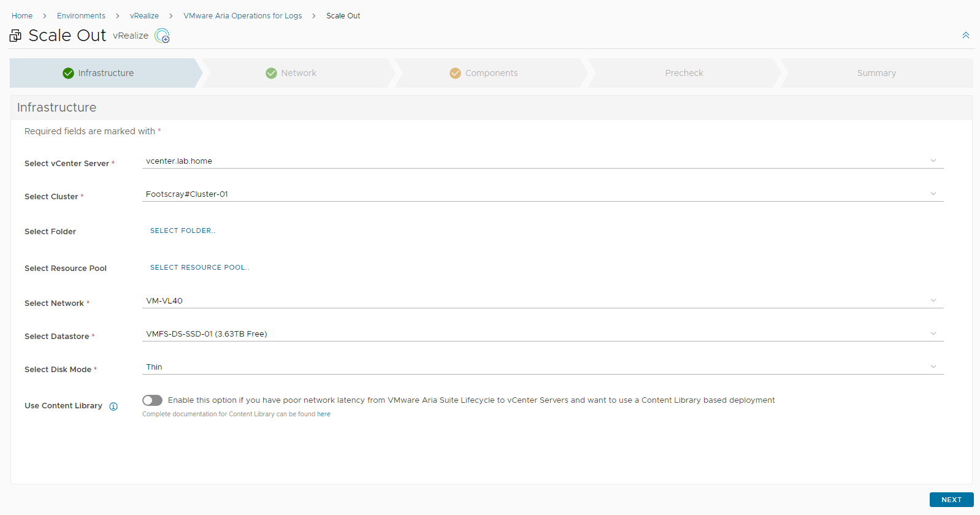Screen dimensions: 980x515
Task: Click the green checkmark on Infrastructure step
Action: 68,74
